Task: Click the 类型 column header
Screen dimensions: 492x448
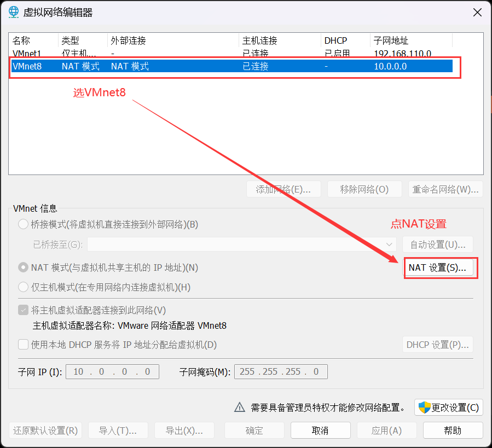Action: [x=83, y=40]
